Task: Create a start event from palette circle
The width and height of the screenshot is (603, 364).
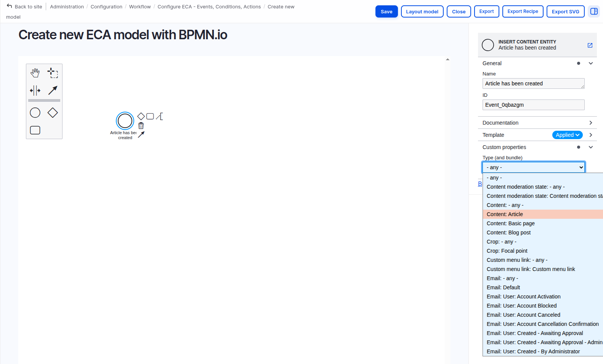Action: (x=35, y=113)
